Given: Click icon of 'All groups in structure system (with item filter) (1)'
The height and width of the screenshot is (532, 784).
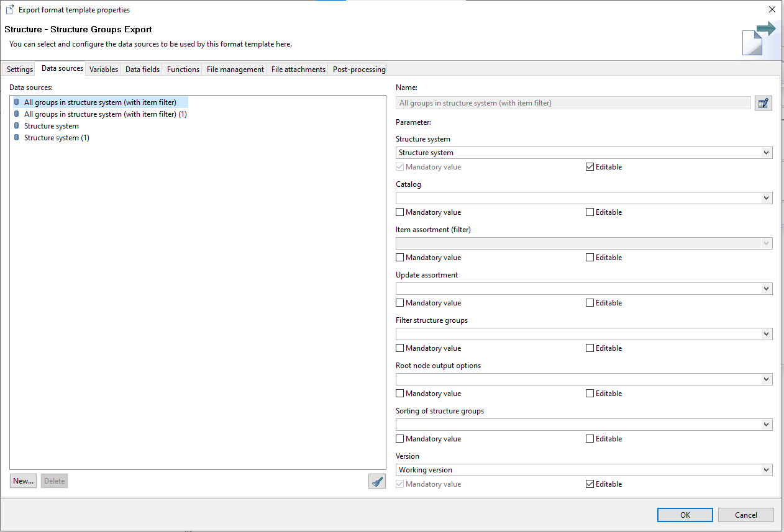Looking at the screenshot, I should pos(17,114).
